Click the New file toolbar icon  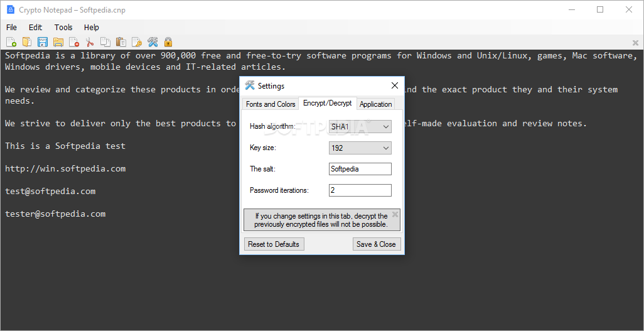(x=11, y=42)
